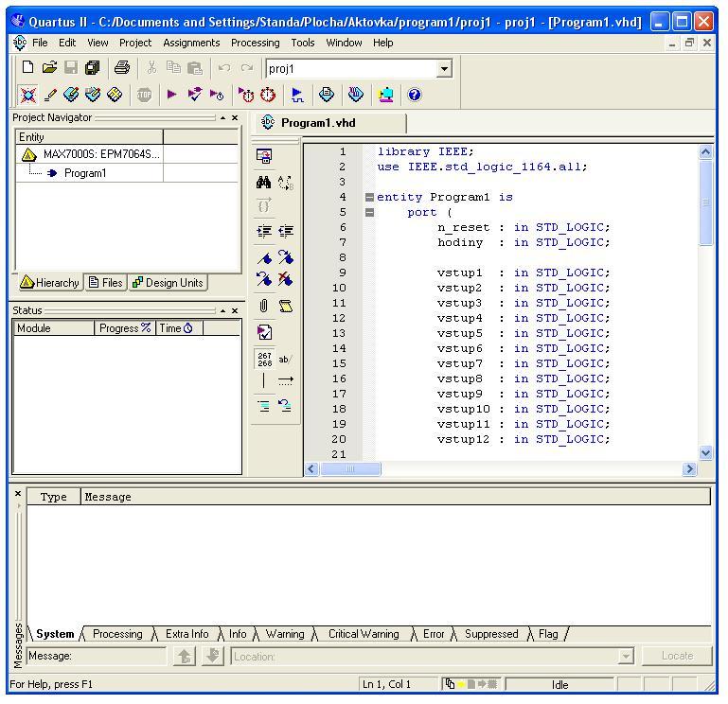The width and height of the screenshot is (728, 704).
Task: Open the proj1 project dropdown
Action: coord(444,69)
